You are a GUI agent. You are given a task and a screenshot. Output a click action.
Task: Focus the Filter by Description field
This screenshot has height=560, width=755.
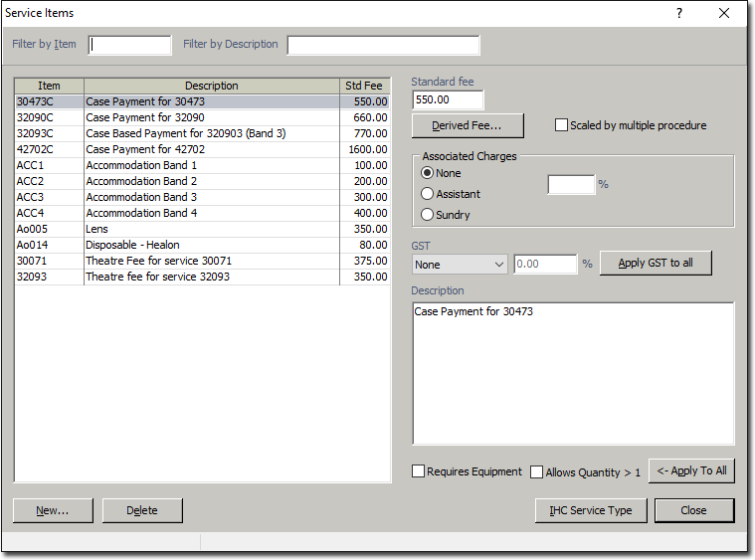click(x=383, y=45)
